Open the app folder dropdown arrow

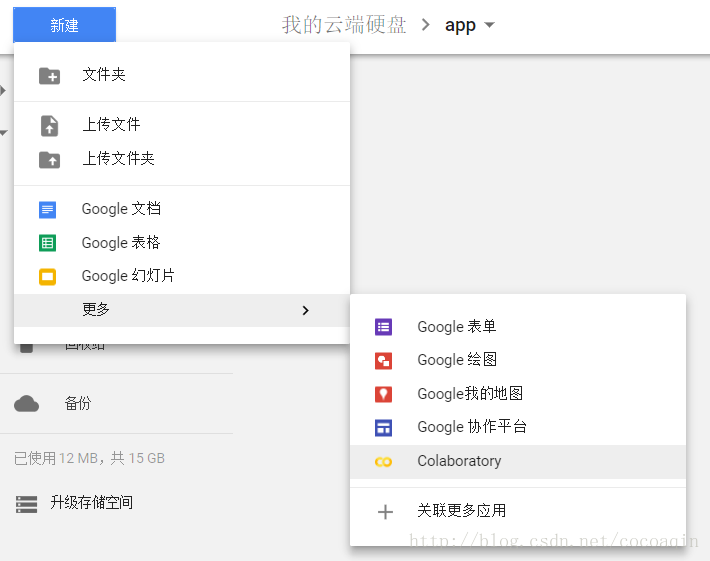489,24
